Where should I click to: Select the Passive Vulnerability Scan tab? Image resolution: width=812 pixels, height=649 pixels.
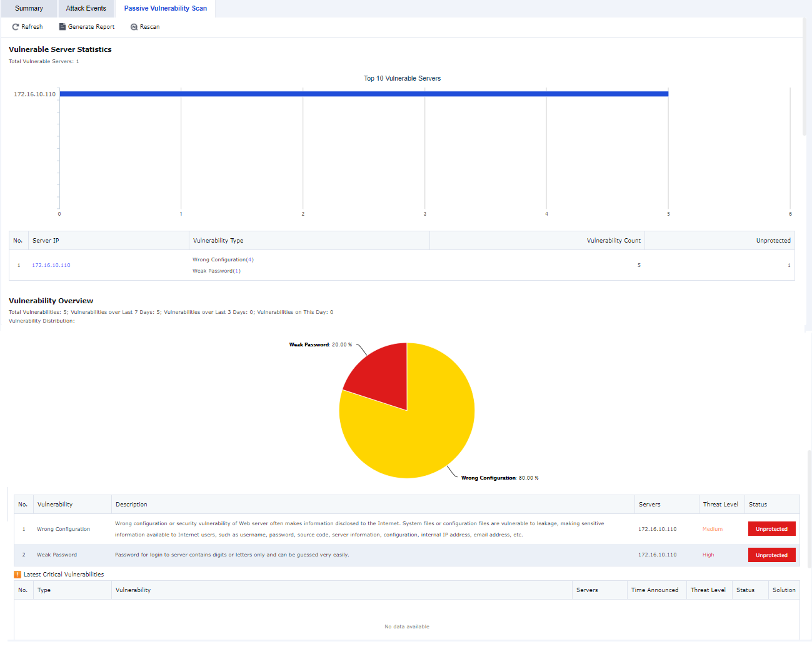tap(165, 9)
